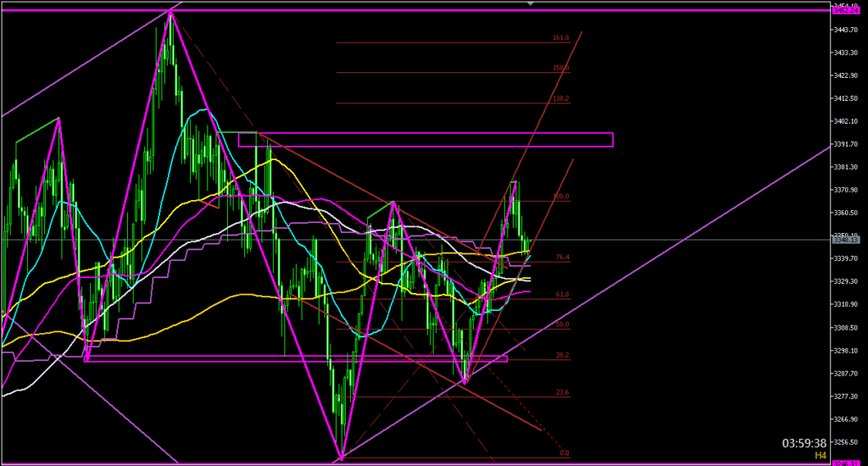Select the 61.8 Fibonacci level label
Viewport: 868px width, 466px height.
point(563,295)
